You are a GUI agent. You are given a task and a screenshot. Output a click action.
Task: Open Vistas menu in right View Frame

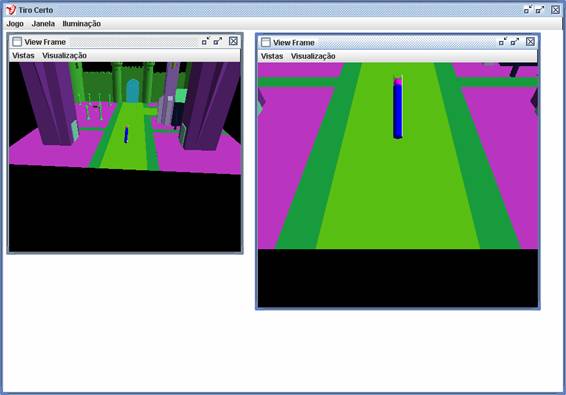coord(272,56)
